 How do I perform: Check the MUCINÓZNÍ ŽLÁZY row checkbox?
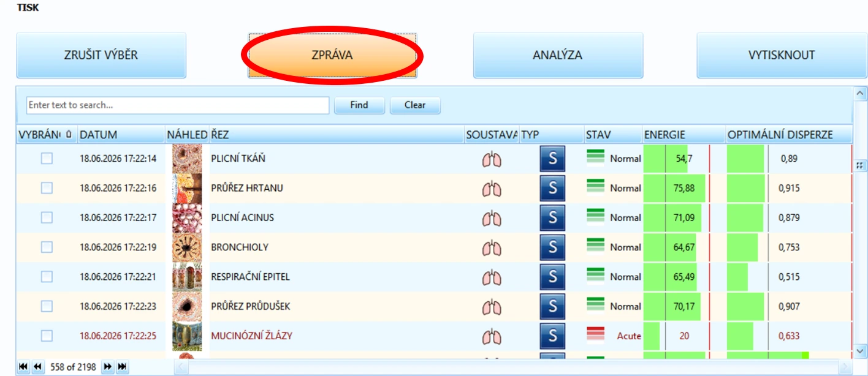point(47,336)
